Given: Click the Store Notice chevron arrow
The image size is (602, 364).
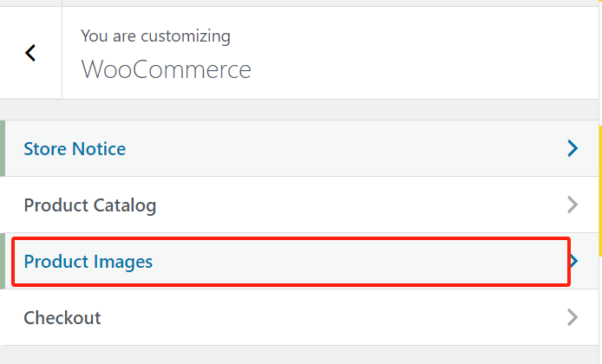Looking at the screenshot, I should pyautogui.click(x=572, y=149).
